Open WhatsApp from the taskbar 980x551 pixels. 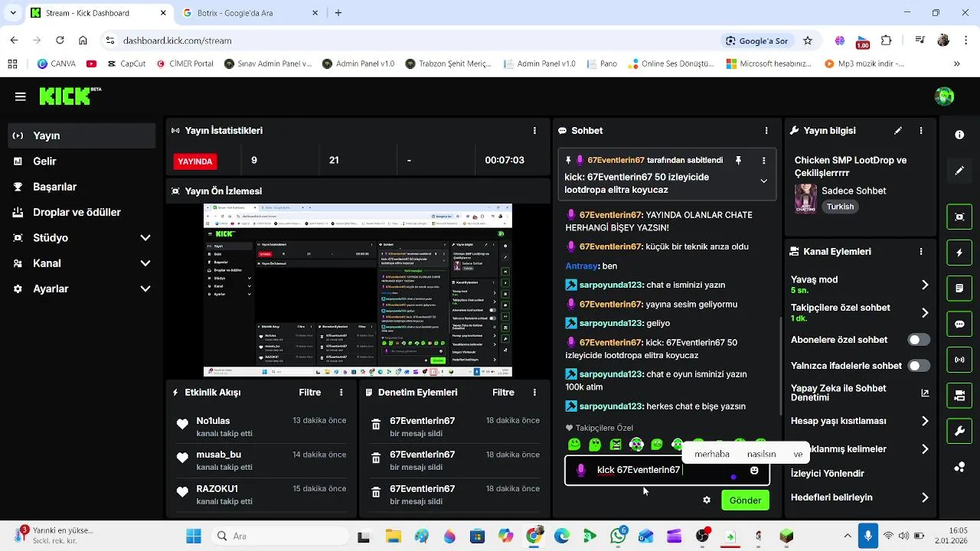pos(619,536)
